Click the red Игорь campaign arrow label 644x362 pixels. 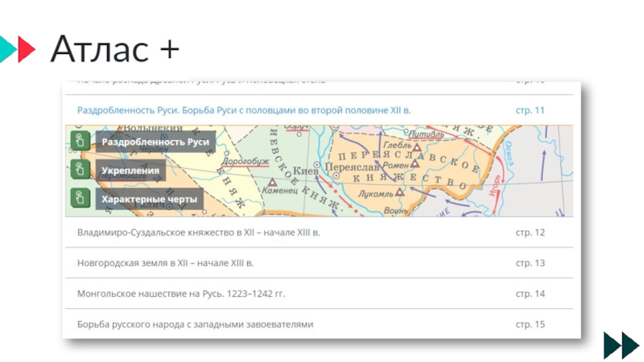coord(495,186)
